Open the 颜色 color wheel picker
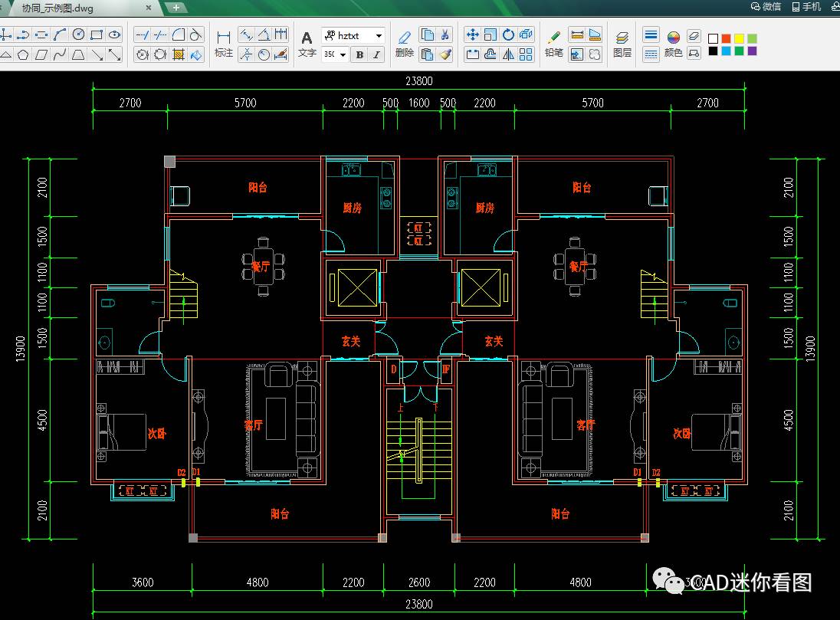Viewport: 840px width, 620px height. [x=674, y=44]
